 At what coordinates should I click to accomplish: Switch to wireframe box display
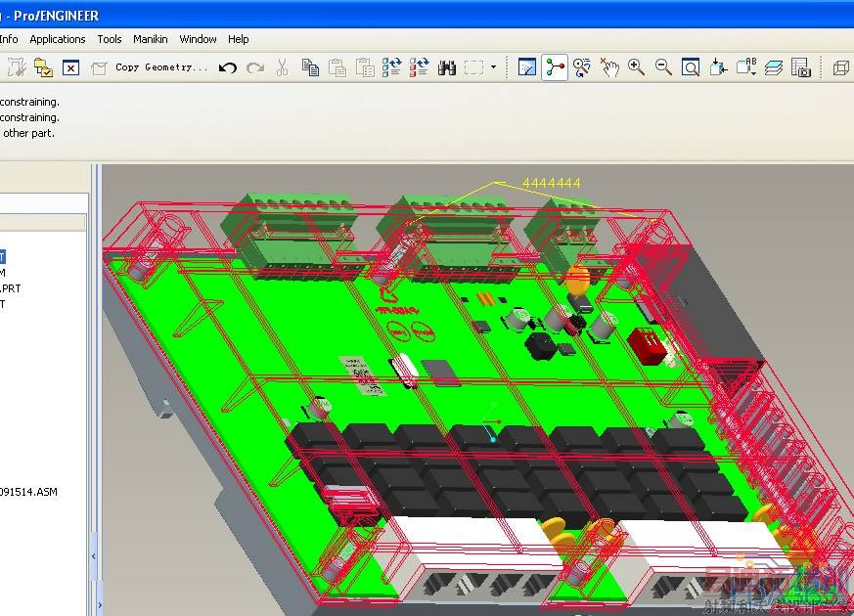point(841,68)
